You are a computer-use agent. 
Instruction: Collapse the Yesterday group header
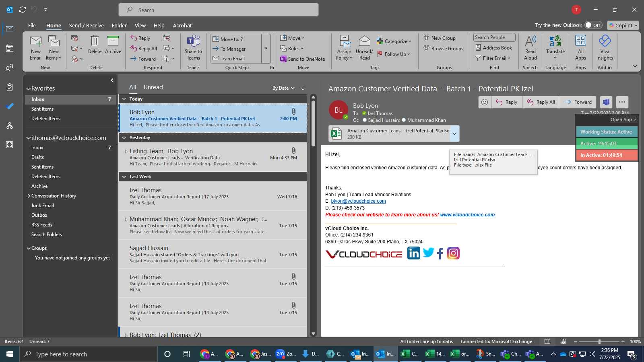point(124,138)
